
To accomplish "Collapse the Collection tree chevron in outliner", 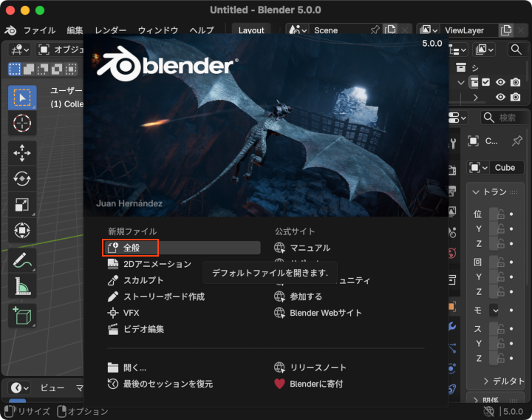I will (461, 83).
